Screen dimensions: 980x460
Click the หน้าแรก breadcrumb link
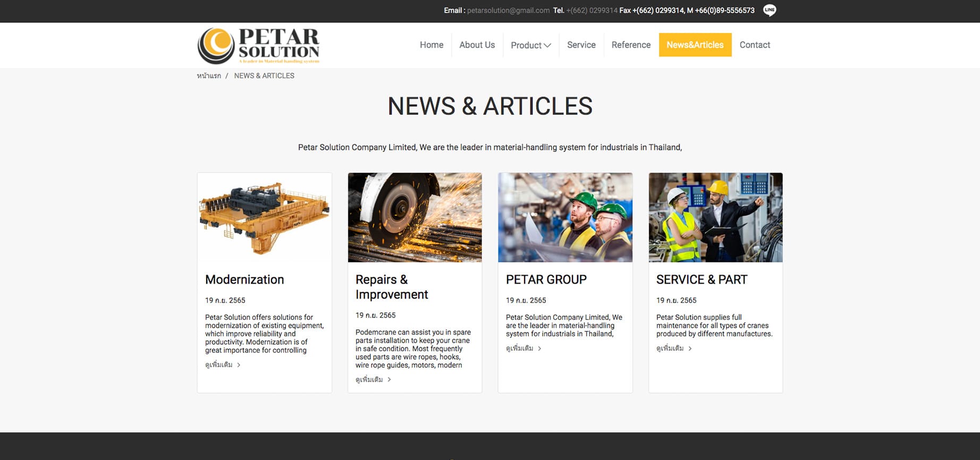pos(209,76)
